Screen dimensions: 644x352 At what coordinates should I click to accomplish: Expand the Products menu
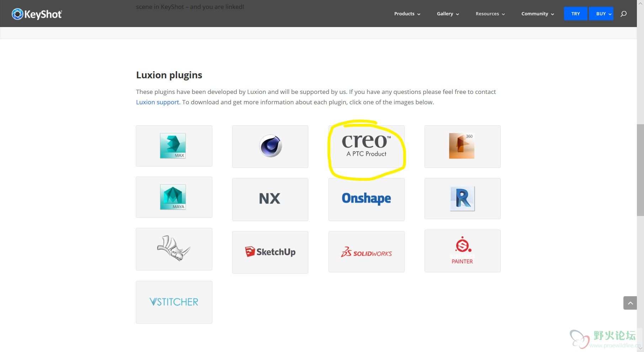407,14
